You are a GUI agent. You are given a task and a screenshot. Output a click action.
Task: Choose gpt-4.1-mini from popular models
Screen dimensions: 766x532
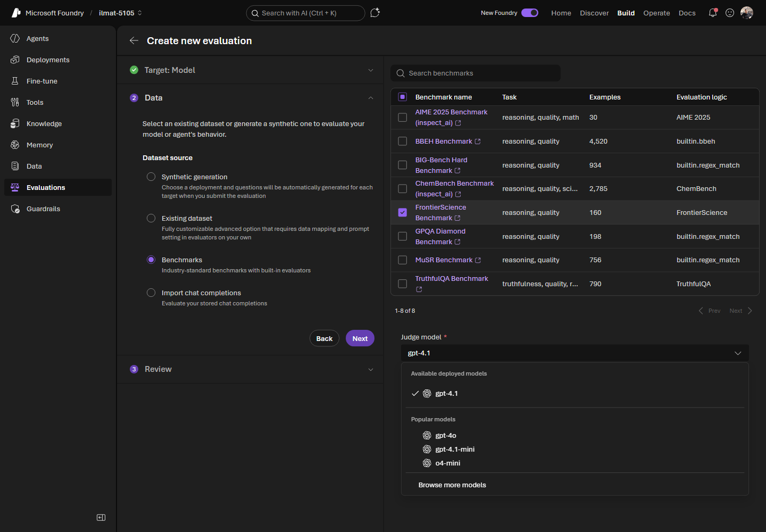coord(575,450)
